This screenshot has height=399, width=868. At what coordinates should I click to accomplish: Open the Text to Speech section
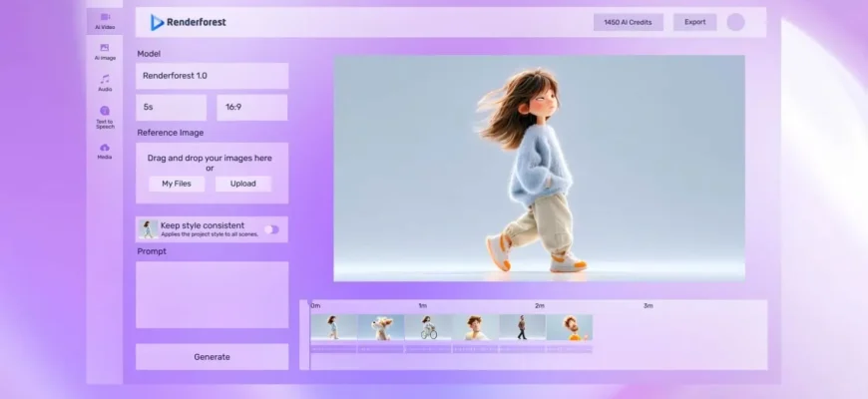(x=105, y=118)
